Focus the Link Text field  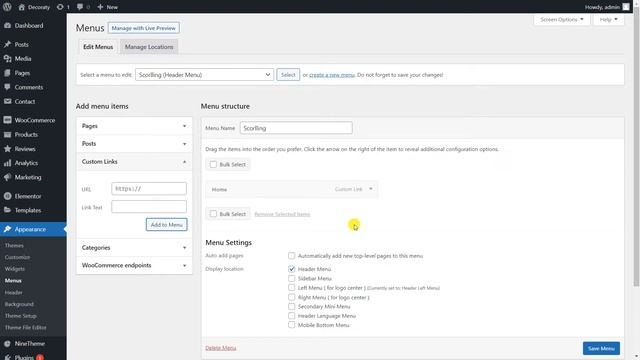149,207
